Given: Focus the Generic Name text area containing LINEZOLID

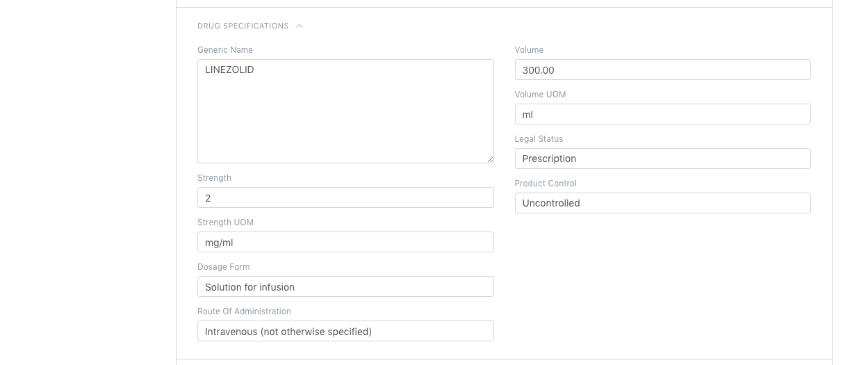Looking at the screenshot, I should (345, 111).
